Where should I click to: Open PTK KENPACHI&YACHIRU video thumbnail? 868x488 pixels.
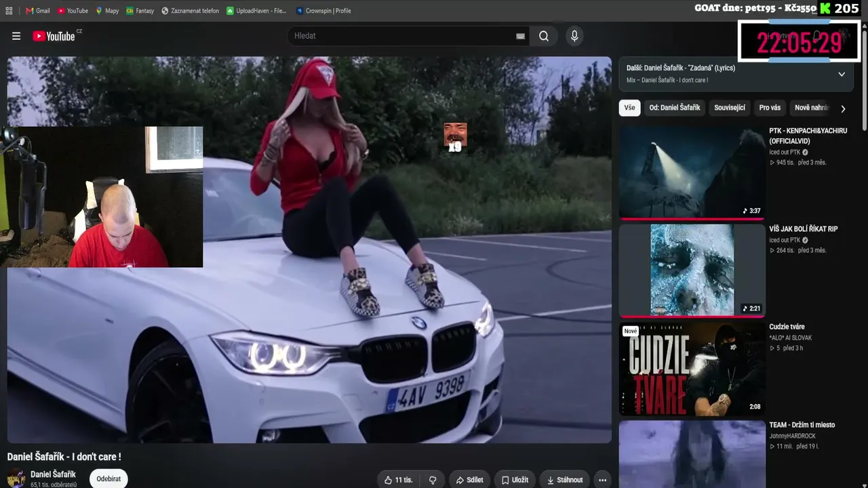pyautogui.click(x=692, y=172)
